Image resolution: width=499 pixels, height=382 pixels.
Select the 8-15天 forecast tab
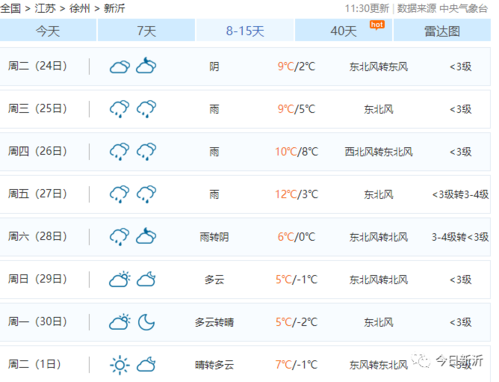pyautogui.click(x=245, y=31)
